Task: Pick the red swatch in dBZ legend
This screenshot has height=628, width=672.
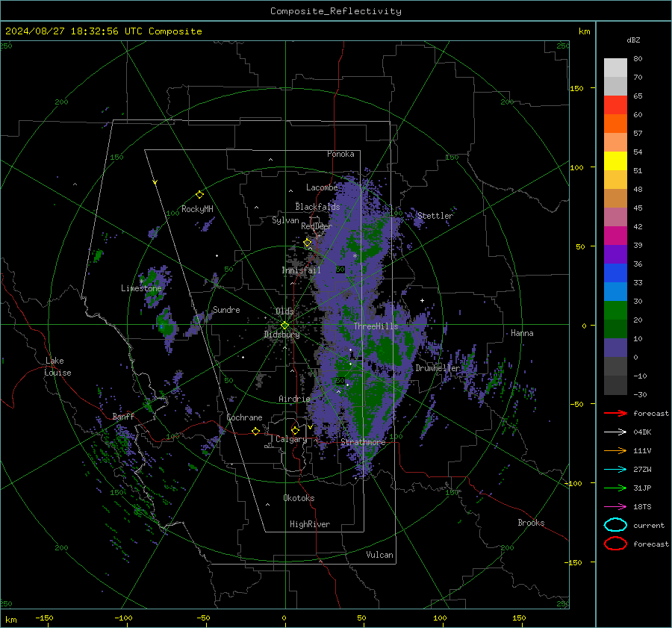Action: (x=615, y=105)
